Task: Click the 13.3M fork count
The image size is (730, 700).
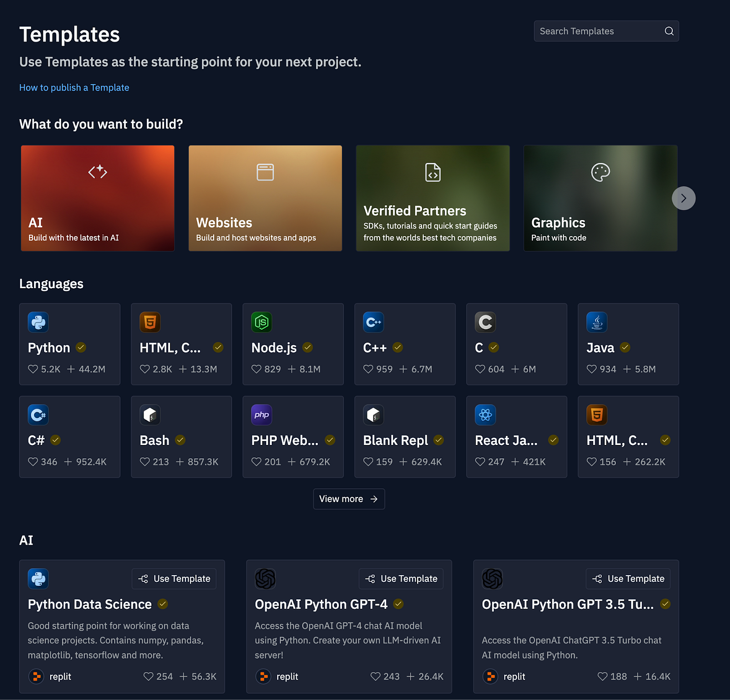Action: [204, 369]
